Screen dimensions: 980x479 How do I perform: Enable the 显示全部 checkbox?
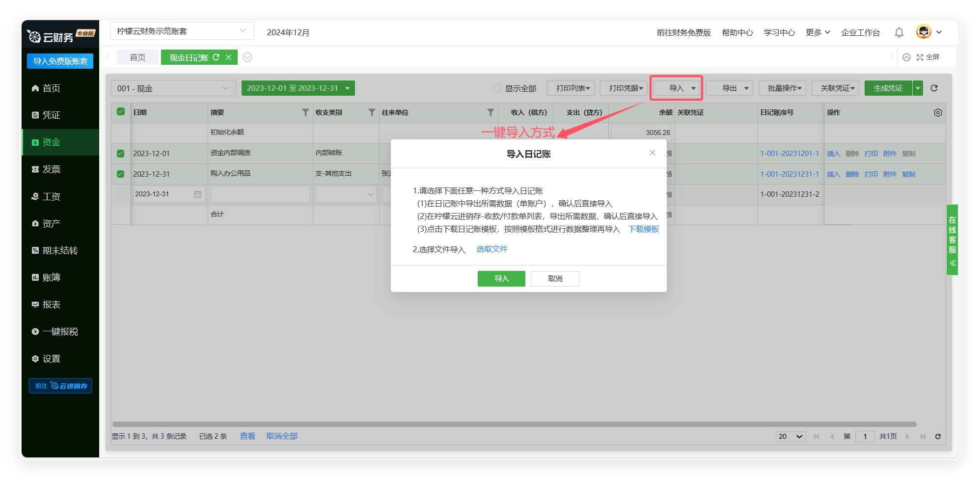coord(497,88)
